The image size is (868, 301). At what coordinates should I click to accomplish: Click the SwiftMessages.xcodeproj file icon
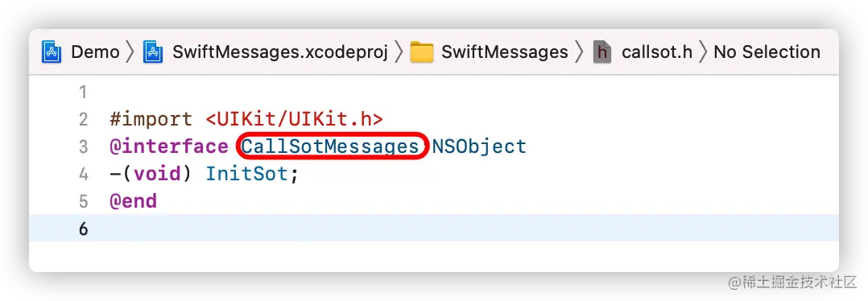pyautogui.click(x=153, y=52)
